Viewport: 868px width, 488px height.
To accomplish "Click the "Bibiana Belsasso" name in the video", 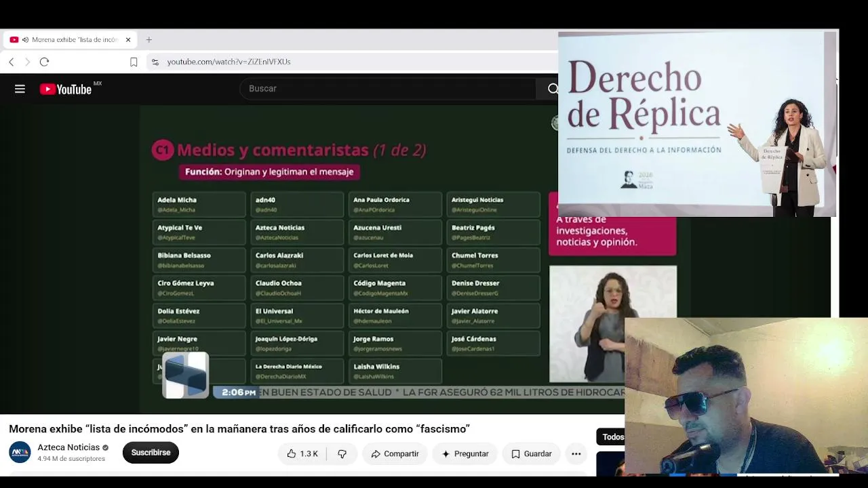I will 184,256.
